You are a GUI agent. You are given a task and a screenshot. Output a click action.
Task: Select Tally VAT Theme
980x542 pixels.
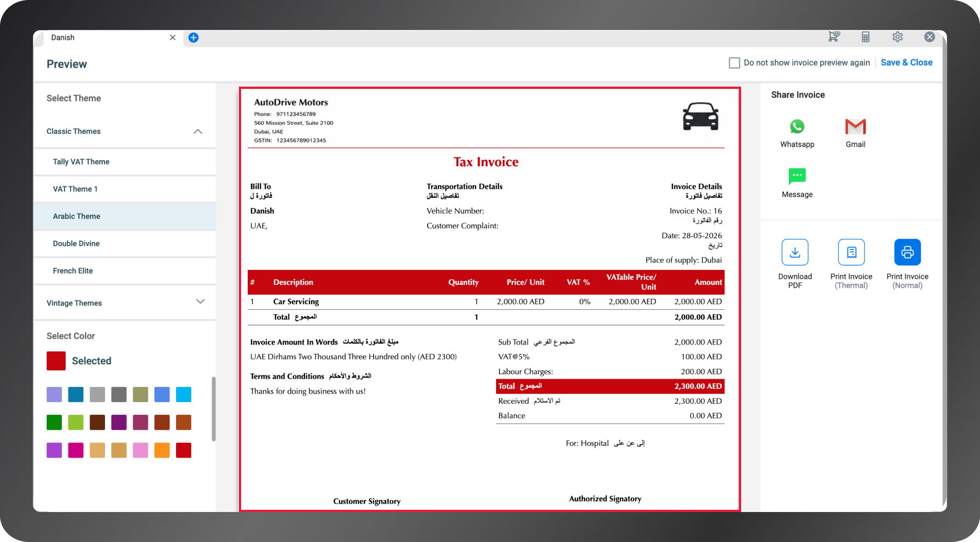(x=124, y=162)
